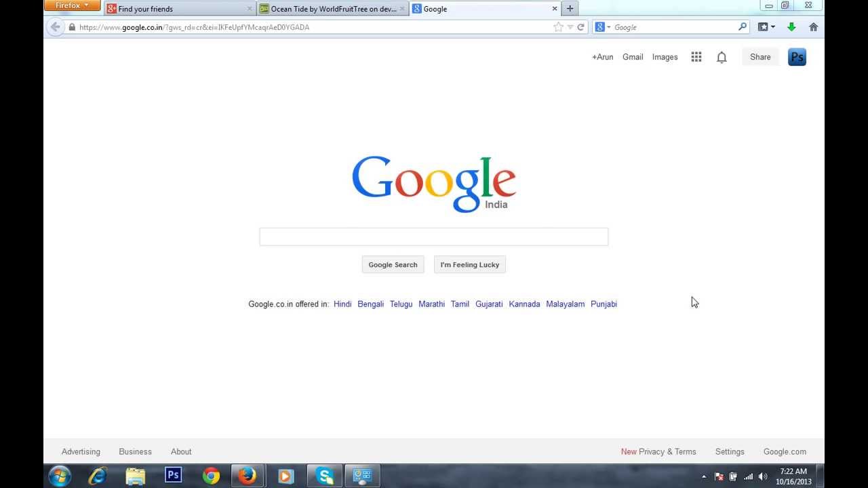Launch Internet Explorer from taskbar
This screenshot has height=488, width=868.
[98, 476]
